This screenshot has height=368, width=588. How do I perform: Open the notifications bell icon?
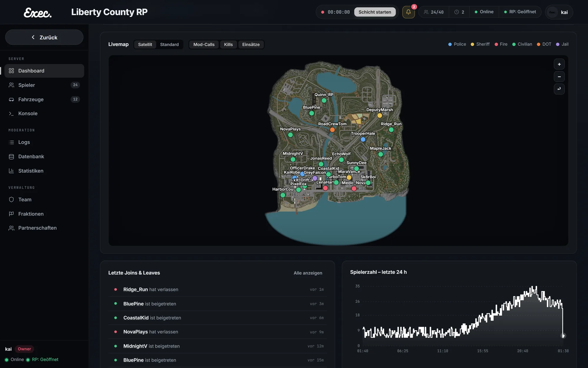408,12
